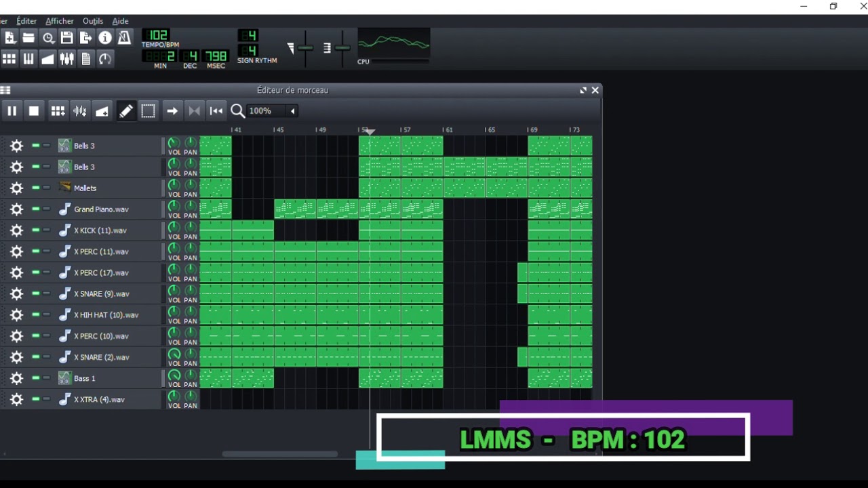Click the round info help icon

click(105, 38)
